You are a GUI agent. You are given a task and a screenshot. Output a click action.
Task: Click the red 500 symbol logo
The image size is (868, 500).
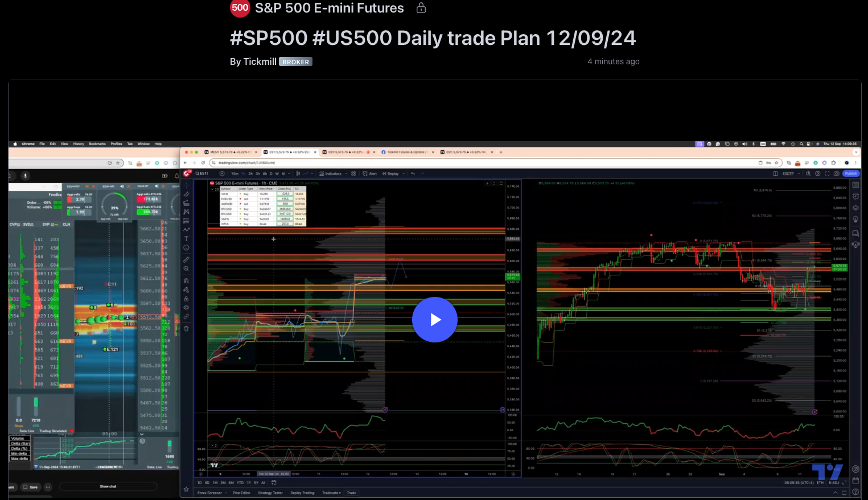[240, 8]
